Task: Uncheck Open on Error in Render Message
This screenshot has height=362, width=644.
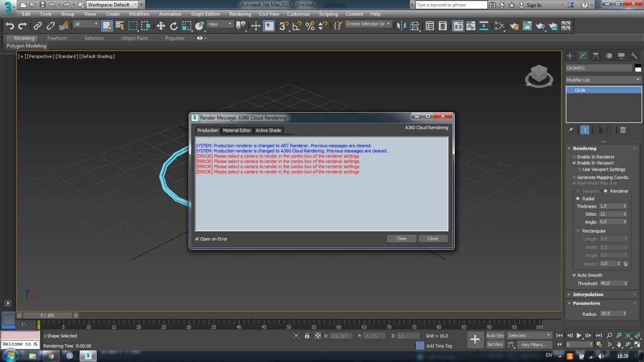Action: click(x=197, y=239)
